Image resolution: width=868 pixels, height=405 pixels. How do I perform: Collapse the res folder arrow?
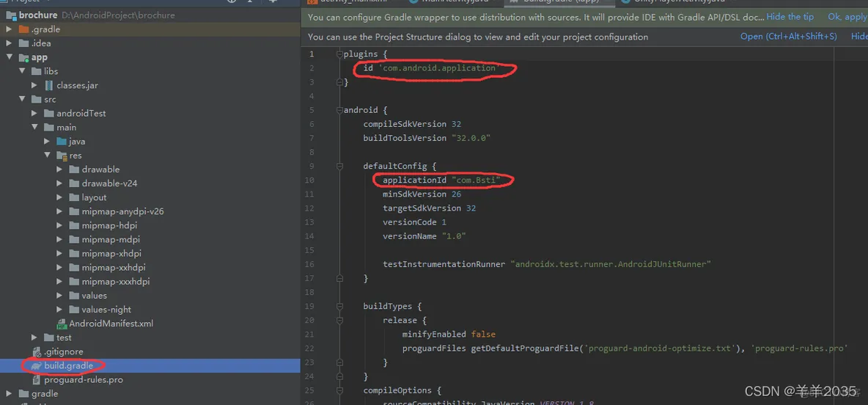[47, 156]
